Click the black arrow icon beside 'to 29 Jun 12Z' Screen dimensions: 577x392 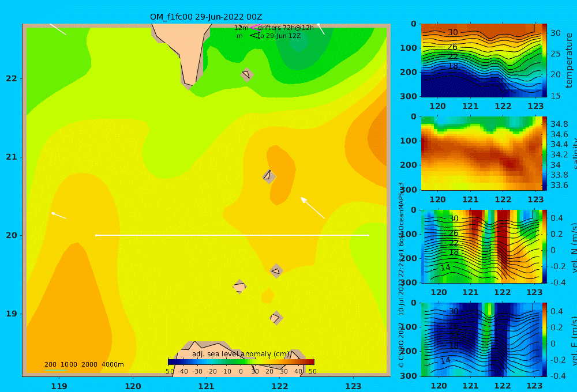click(254, 35)
